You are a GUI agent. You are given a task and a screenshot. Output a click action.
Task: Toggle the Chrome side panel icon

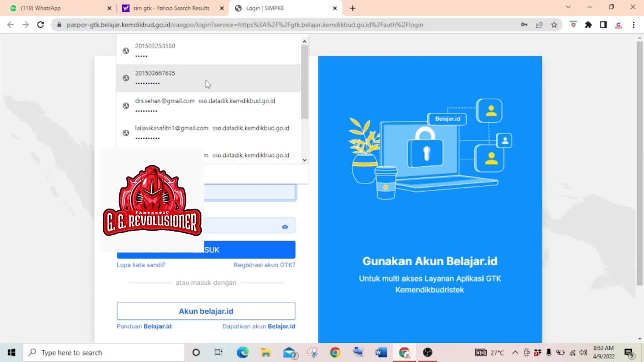[x=603, y=24]
